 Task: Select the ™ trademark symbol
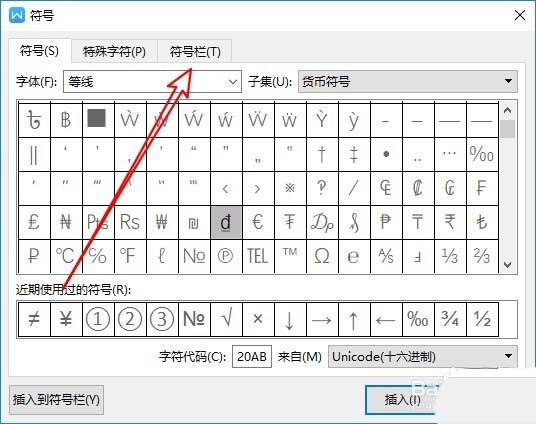[290, 256]
